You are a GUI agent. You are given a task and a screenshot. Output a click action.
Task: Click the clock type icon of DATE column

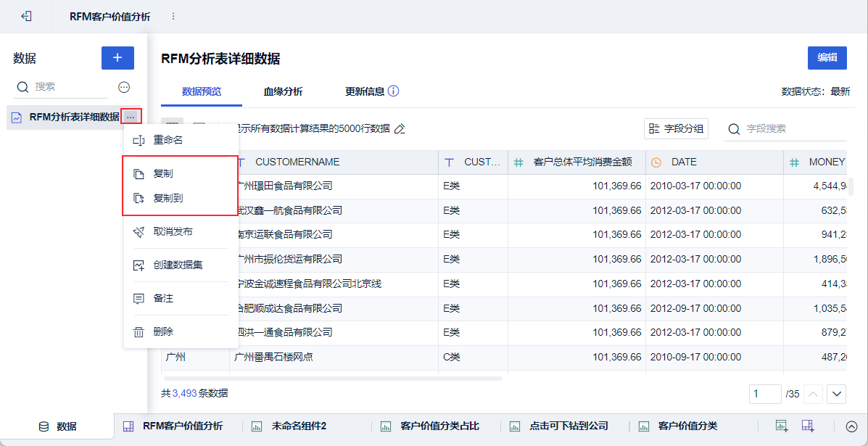(x=656, y=162)
